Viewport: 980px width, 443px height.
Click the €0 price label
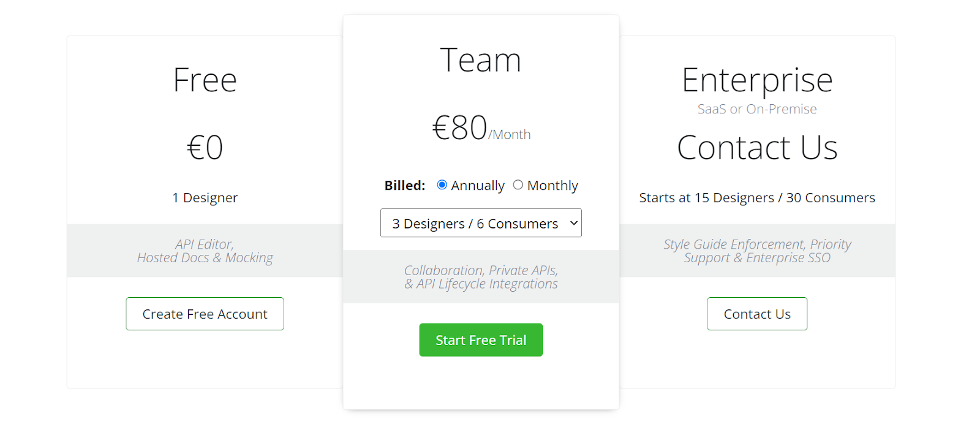click(205, 146)
